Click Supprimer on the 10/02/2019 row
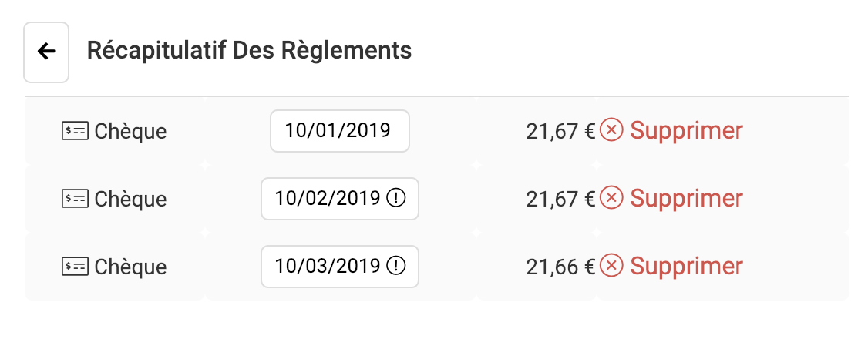 click(686, 198)
